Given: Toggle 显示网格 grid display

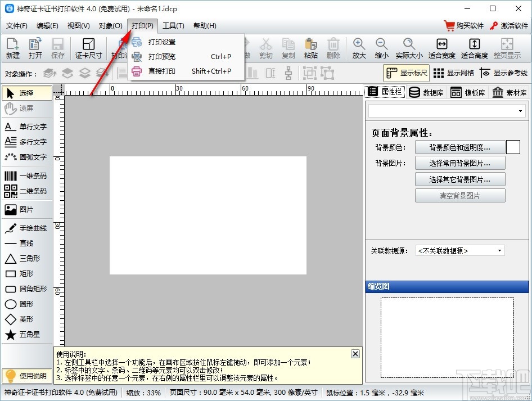Looking at the screenshot, I should pos(453,73).
